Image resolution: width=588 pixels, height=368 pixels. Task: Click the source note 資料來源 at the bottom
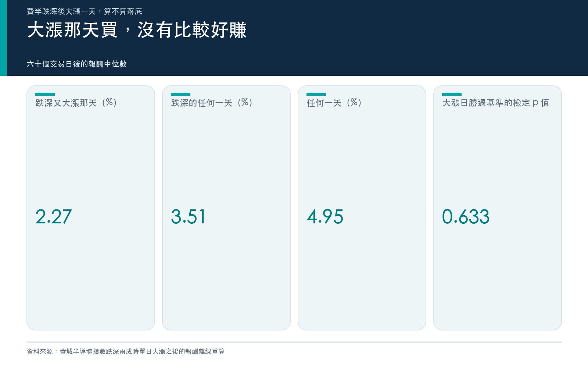(126, 351)
